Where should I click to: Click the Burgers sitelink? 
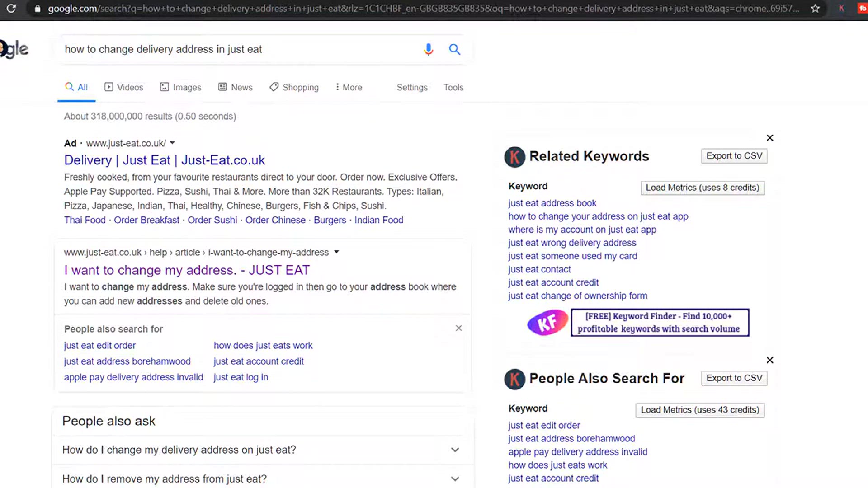tap(330, 220)
